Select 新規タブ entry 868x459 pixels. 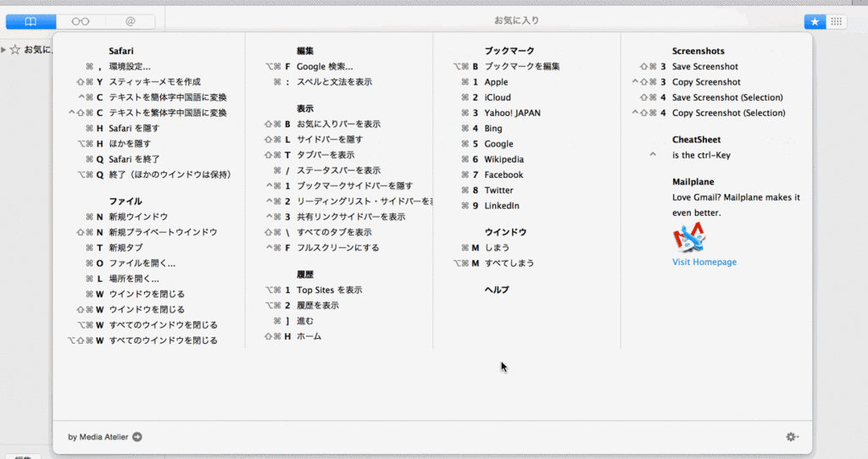click(125, 248)
